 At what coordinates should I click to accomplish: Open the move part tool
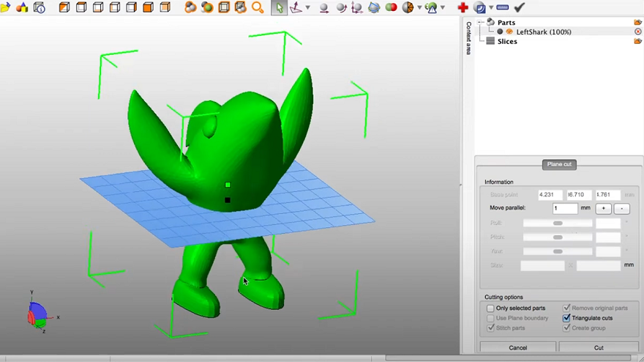tap(324, 7)
